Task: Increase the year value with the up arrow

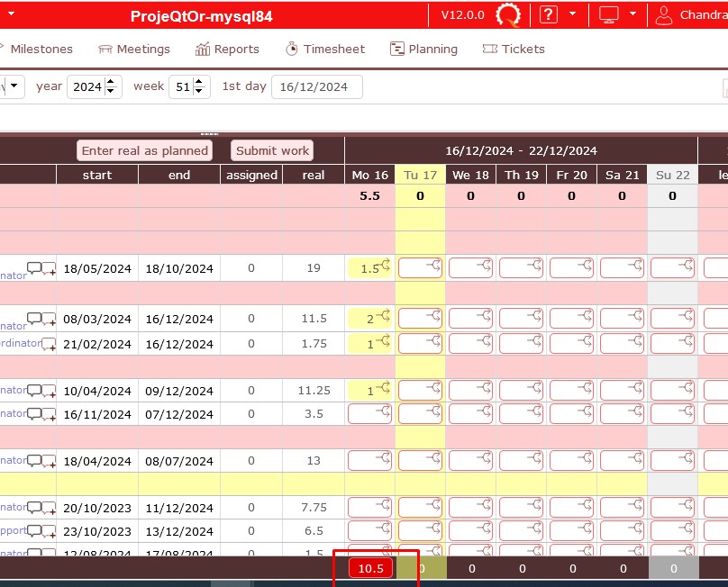Action: point(112,82)
